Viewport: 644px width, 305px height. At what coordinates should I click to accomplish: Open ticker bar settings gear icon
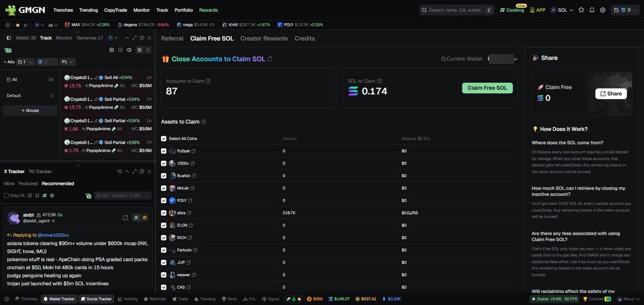pos(8,25)
